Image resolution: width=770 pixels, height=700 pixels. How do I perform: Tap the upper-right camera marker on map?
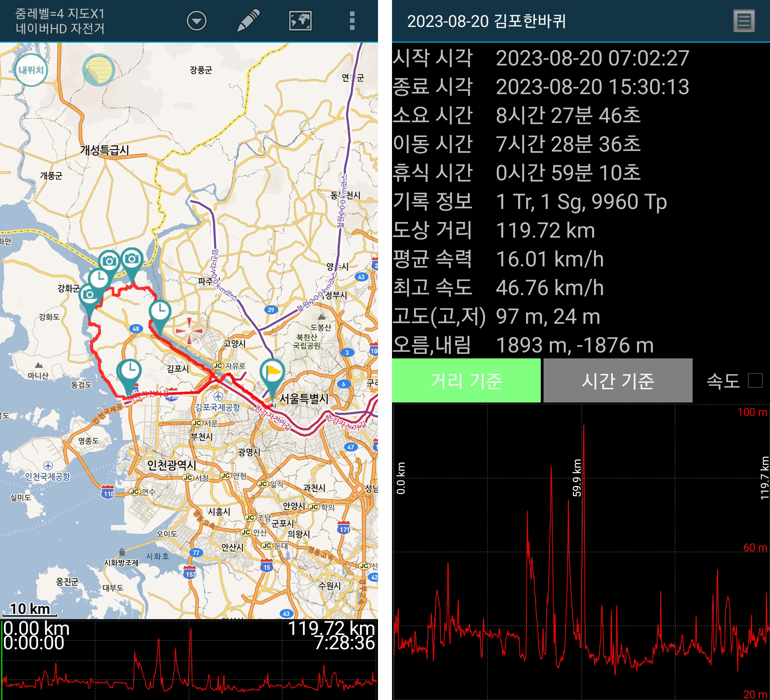click(x=132, y=265)
